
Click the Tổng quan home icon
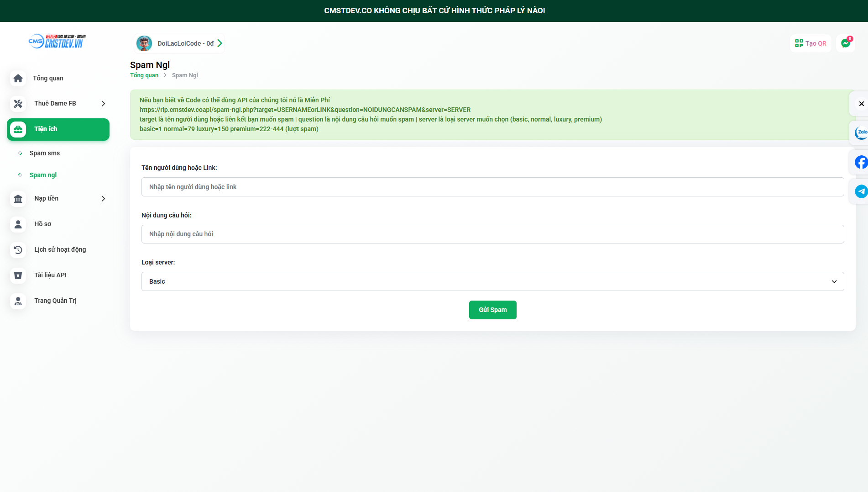(18, 78)
